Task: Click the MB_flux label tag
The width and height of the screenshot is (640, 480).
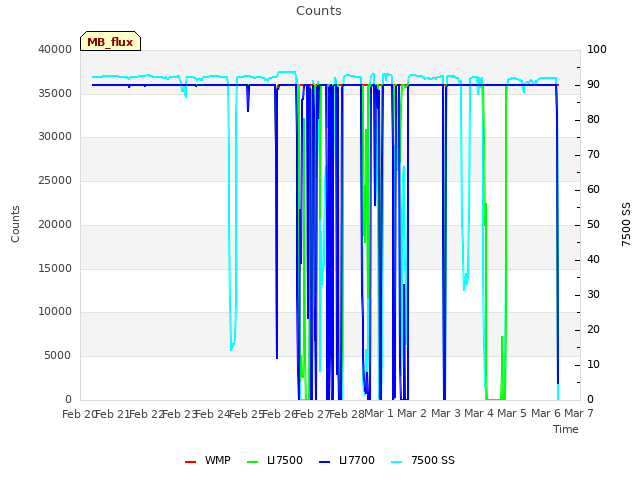Action: [x=110, y=41]
